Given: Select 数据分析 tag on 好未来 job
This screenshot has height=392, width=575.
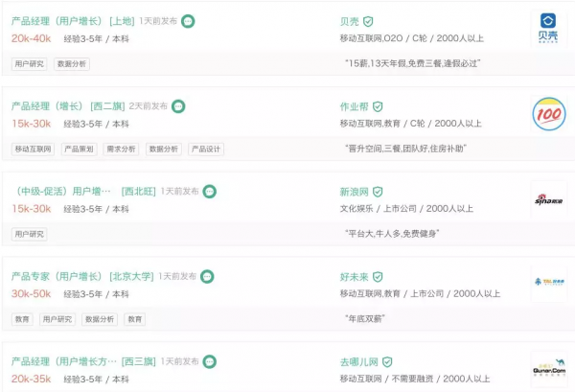Looking at the screenshot, I should (x=100, y=319).
